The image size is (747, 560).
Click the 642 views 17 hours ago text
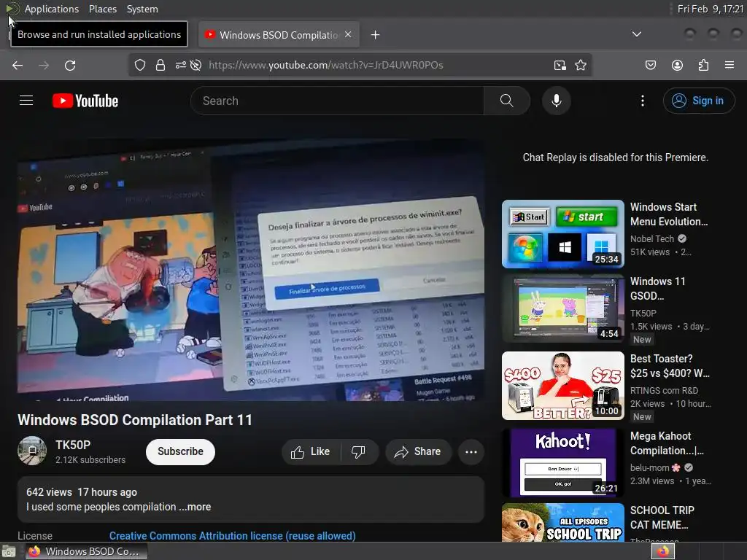pos(82,492)
